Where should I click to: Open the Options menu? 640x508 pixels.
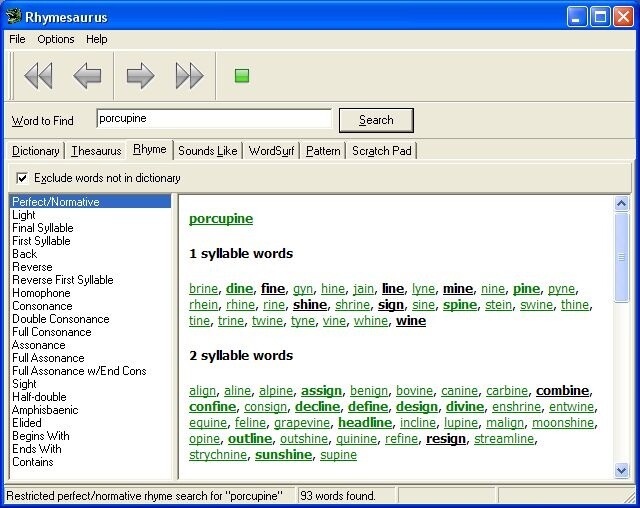point(56,39)
